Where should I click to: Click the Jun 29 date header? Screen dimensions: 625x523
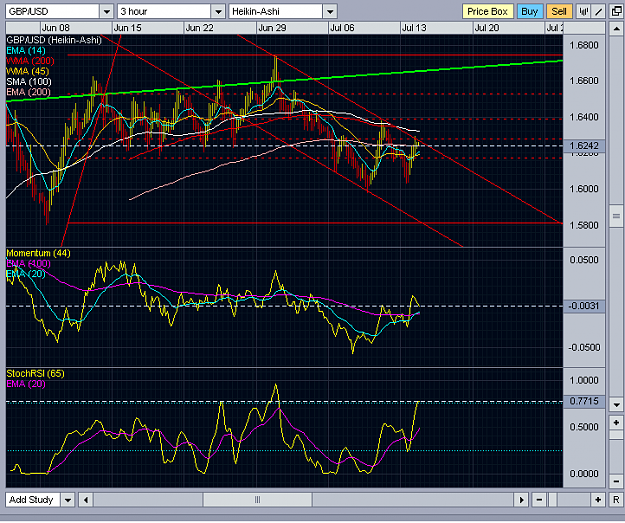pos(272,28)
